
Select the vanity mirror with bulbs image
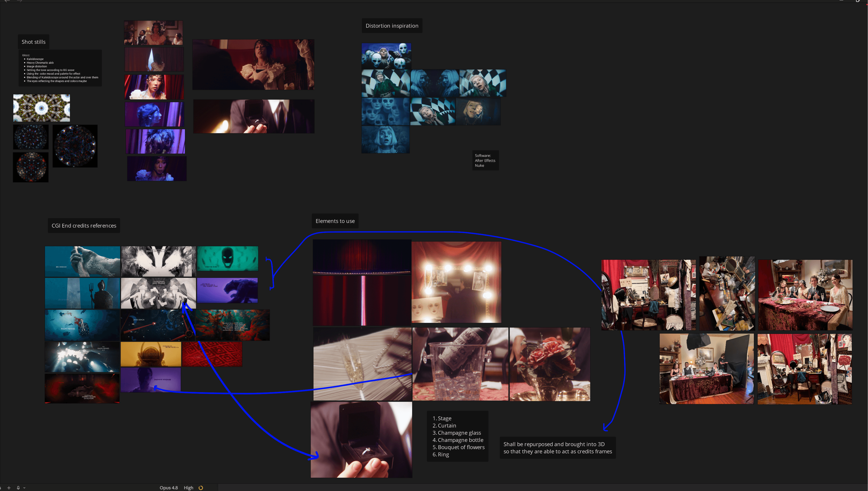click(x=457, y=282)
